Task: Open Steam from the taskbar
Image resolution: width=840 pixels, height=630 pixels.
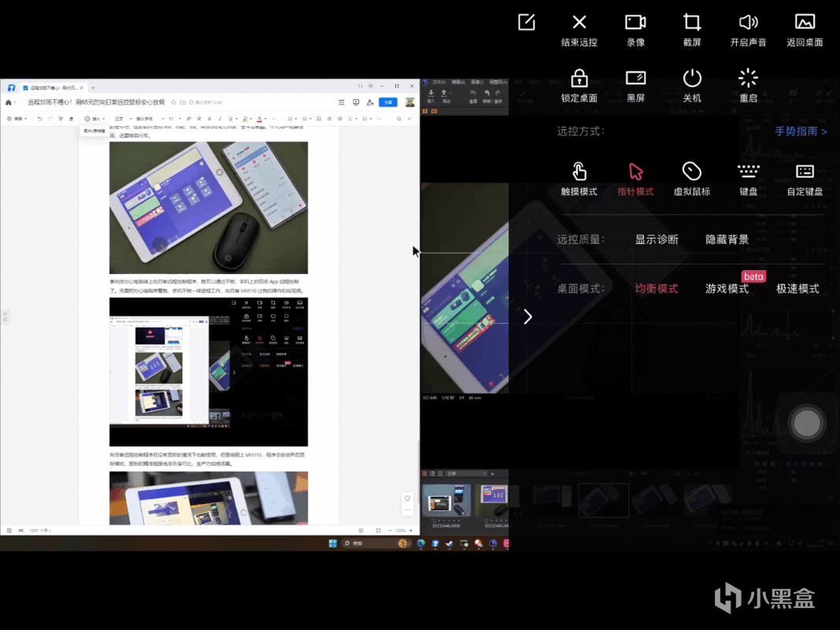Action: (450, 543)
